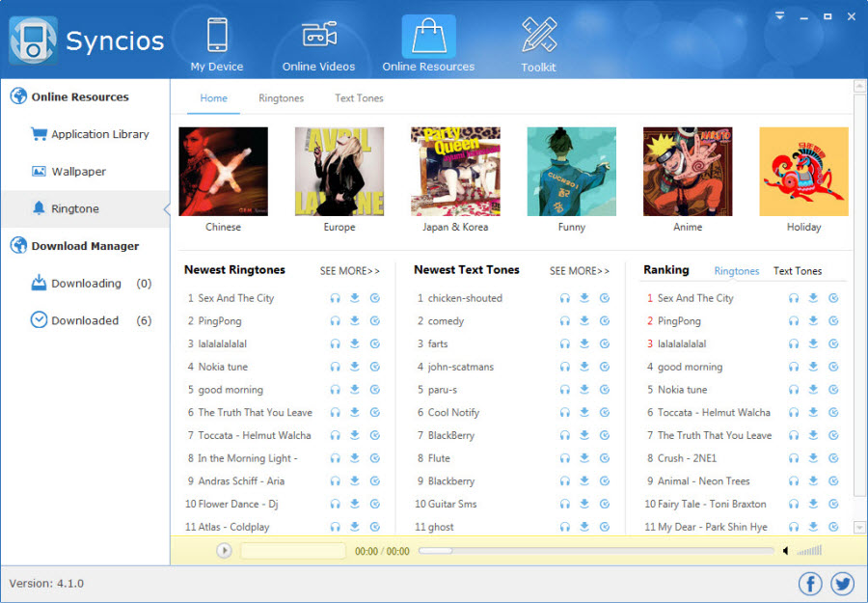The width and height of the screenshot is (868, 603).
Task: Show Text Tones in the Ranking panel
Action: [x=797, y=271]
